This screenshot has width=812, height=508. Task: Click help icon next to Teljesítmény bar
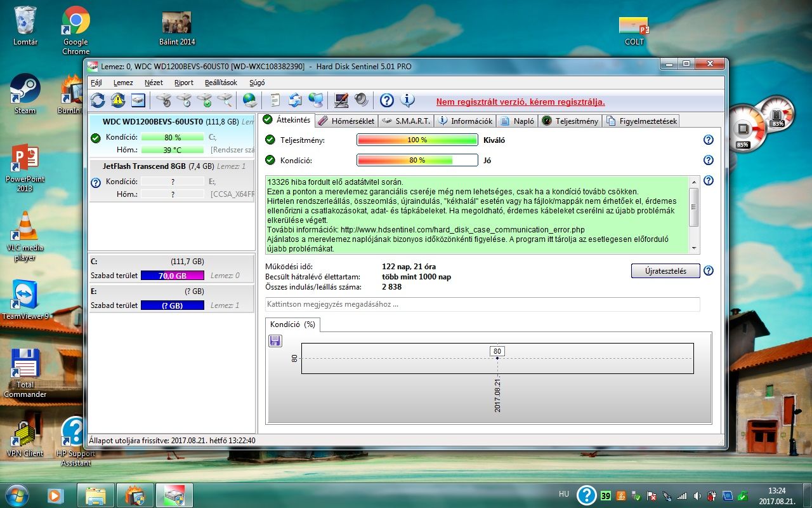coord(709,140)
